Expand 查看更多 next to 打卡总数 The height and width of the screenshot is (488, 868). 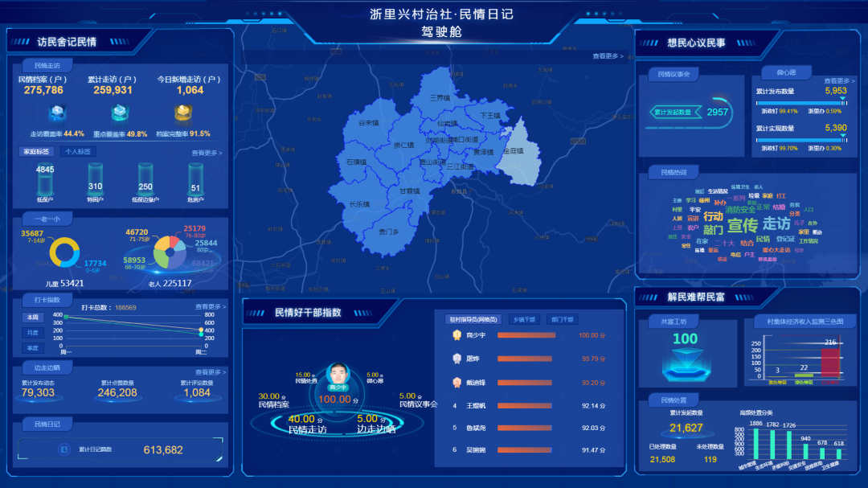pyautogui.click(x=210, y=306)
